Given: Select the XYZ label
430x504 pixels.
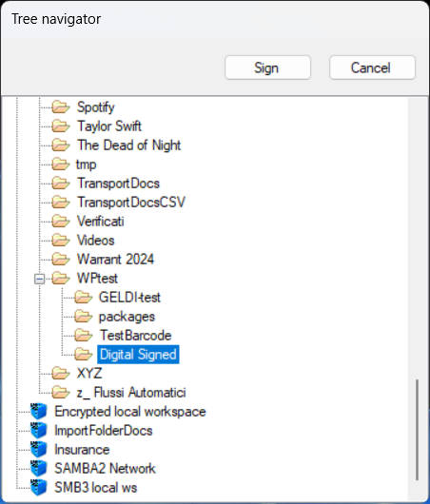Looking at the screenshot, I should click(x=89, y=374).
